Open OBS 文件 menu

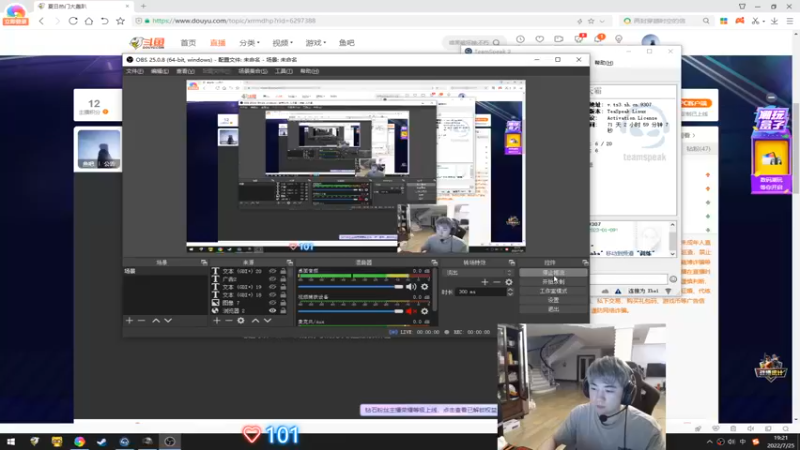[135, 71]
